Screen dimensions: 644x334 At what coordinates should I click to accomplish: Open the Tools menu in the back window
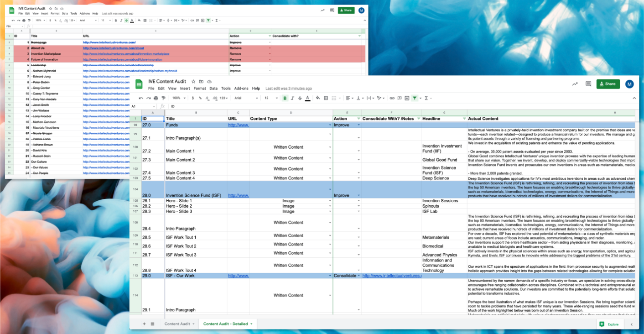point(73,14)
